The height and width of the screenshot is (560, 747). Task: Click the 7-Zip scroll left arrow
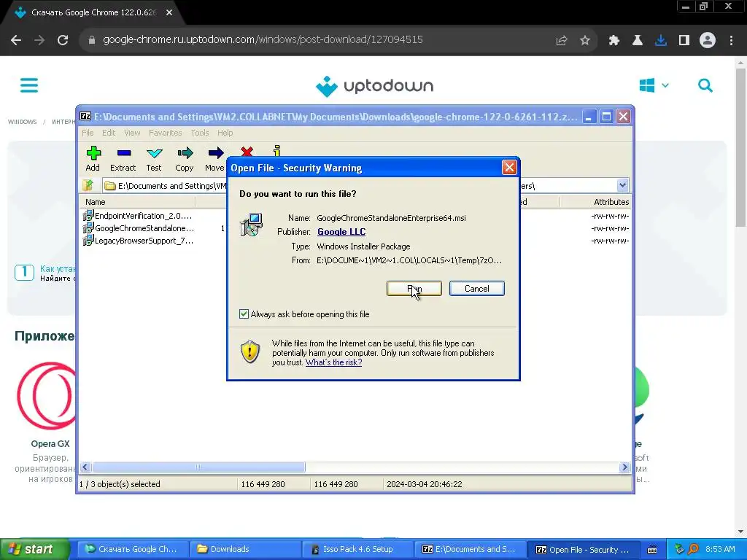[x=85, y=467]
